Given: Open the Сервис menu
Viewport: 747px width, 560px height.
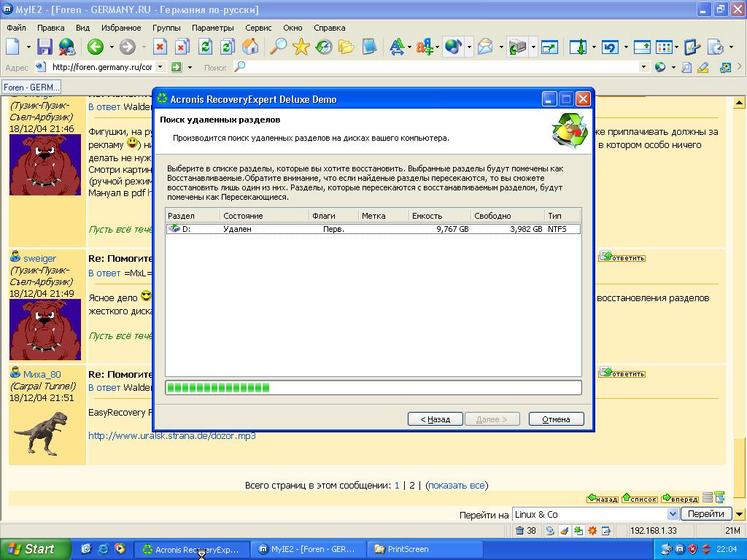Looking at the screenshot, I should point(258,28).
